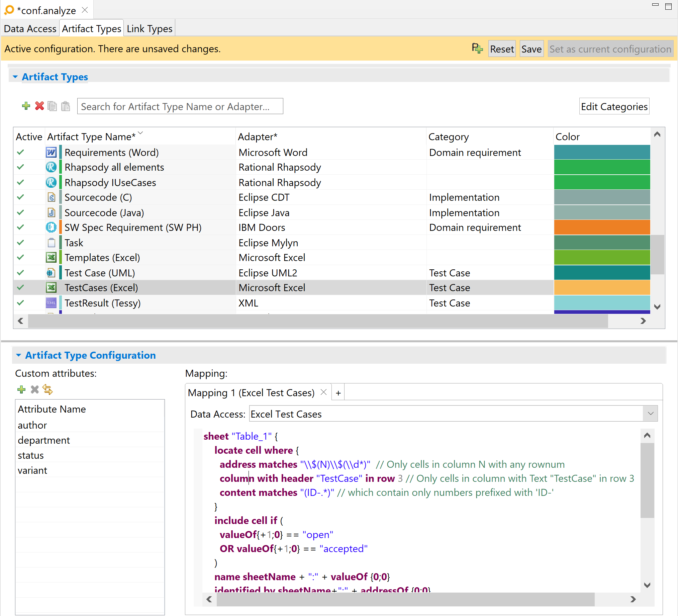Close the Mapping 1 tab
Screen dimensions: 678x616
tap(323, 392)
